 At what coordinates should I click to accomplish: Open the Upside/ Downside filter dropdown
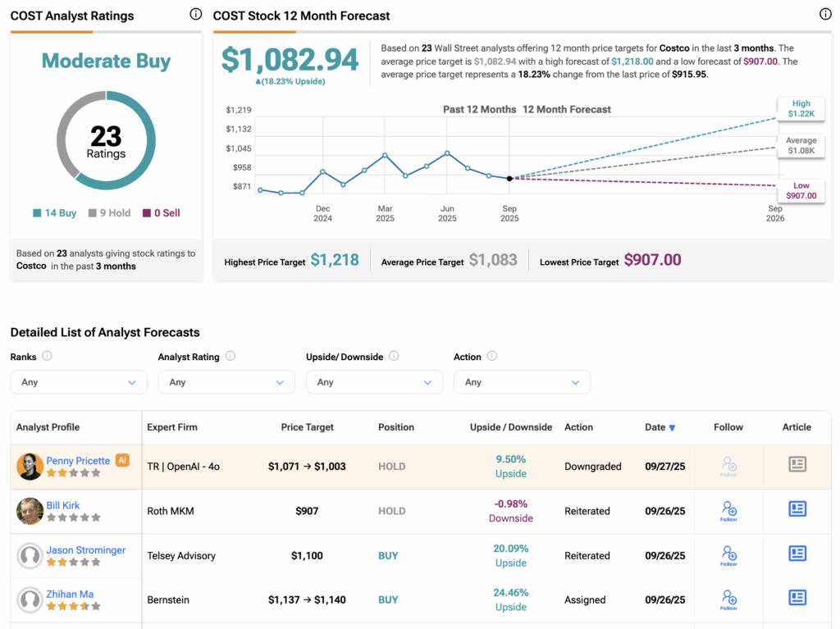pyautogui.click(x=374, y=382)
